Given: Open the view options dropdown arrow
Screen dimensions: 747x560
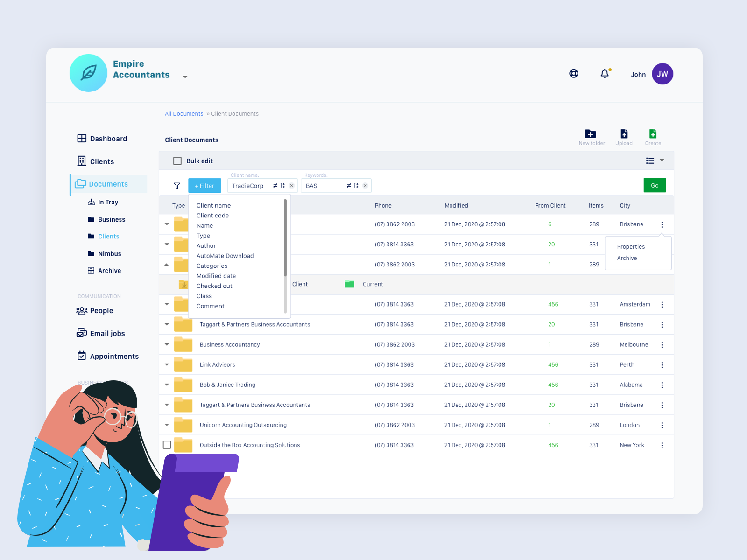Looking at the screenshot, I should (662, 161).
